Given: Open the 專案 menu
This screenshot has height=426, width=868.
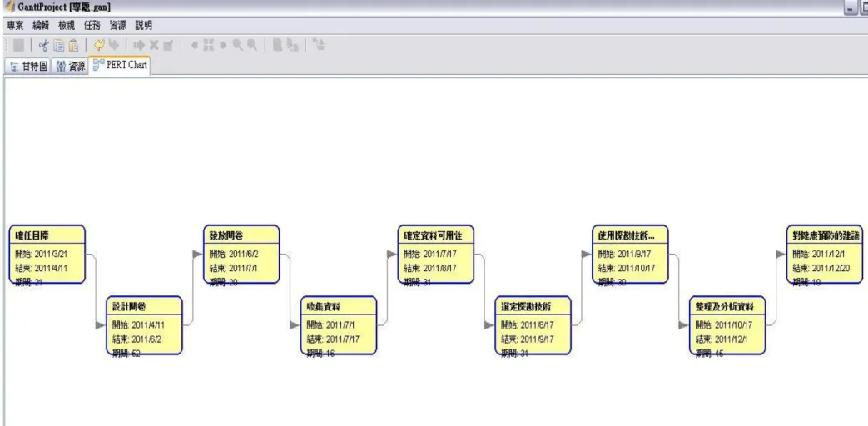Looking at the screenshot, I should tap(16, 26).
